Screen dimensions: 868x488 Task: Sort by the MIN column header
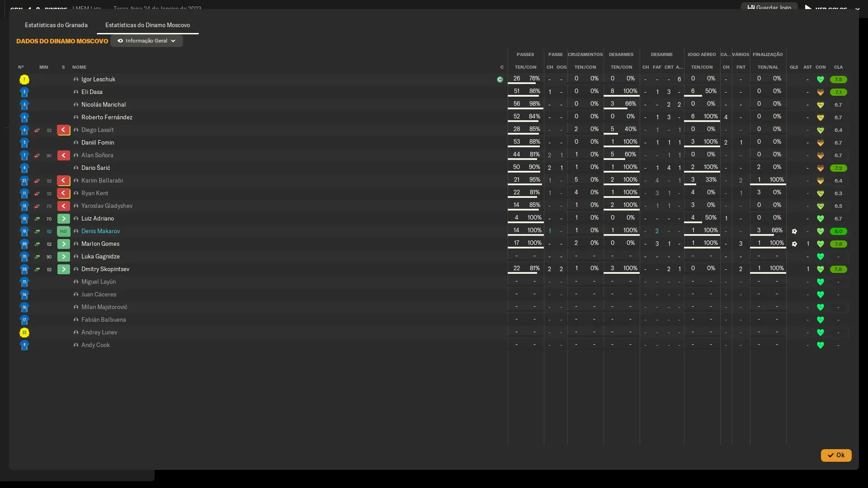44,67
